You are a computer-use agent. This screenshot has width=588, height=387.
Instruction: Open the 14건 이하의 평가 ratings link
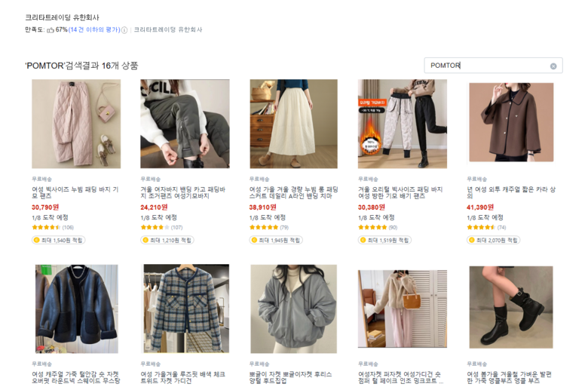click(x=94, y=30)
